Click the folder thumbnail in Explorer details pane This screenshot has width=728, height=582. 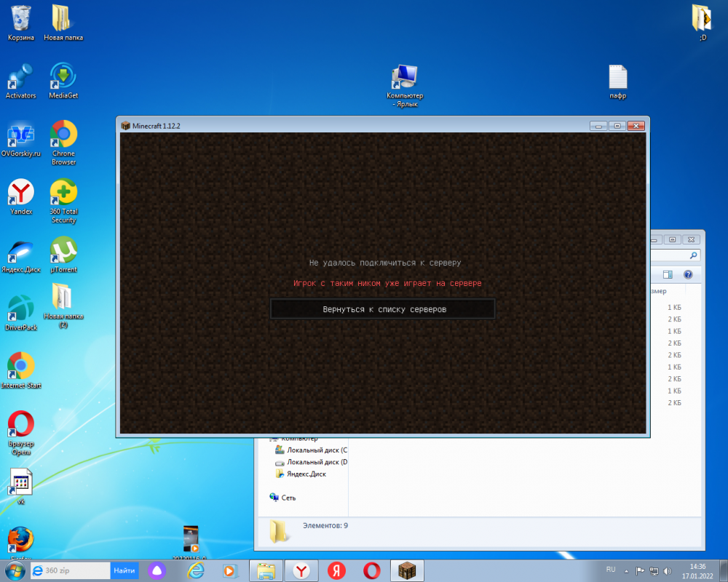(279, 531)
